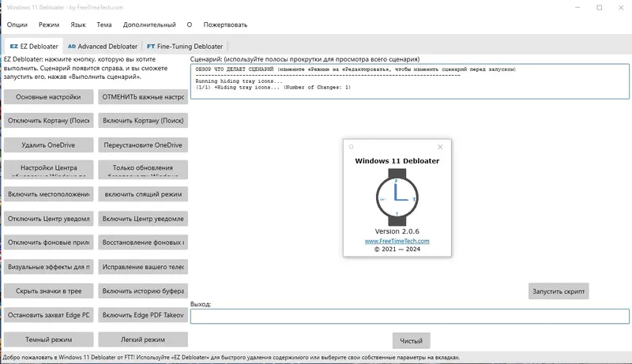Click inside the Сценарий script text box
632x364 pixels.
(409, 81)
